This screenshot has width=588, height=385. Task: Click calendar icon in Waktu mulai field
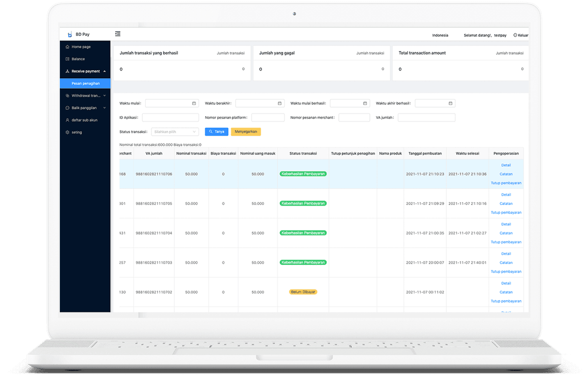pos(194,103)
